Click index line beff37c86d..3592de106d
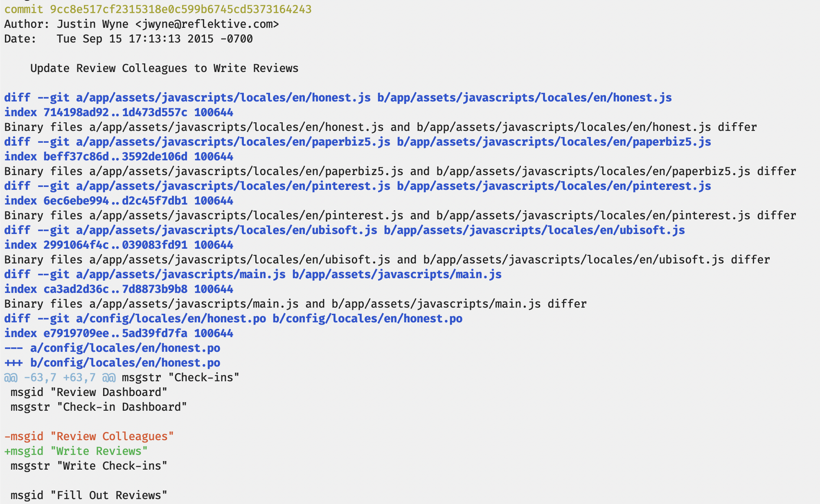820x504 pixels. (x=119, y=157)
